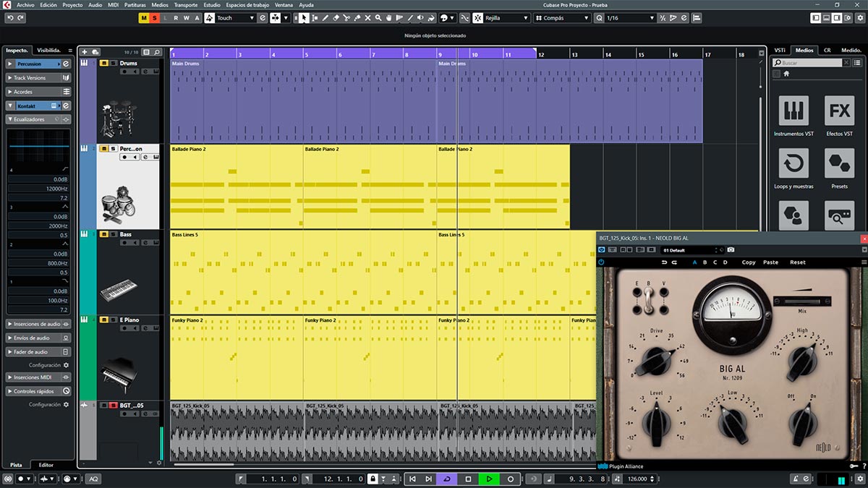Toggle the global Mute M button
This screenshot has height=488, width=868.
tap(144, 17)
